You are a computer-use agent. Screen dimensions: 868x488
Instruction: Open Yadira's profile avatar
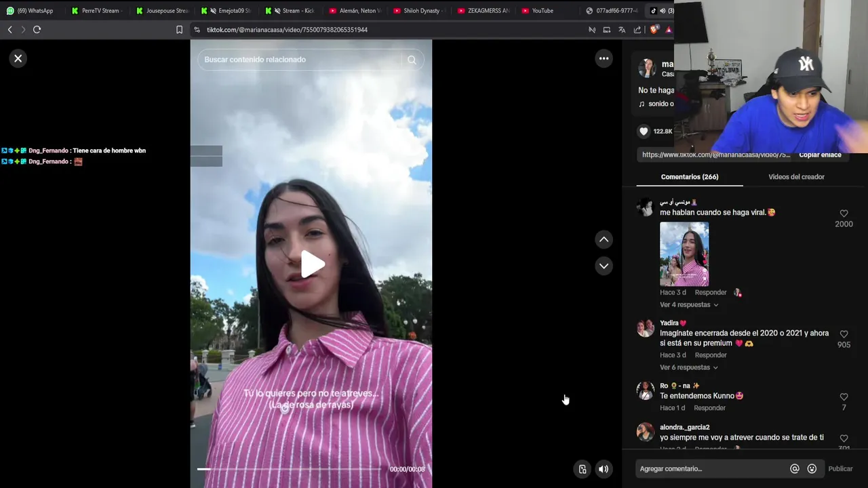pos(645,328)
